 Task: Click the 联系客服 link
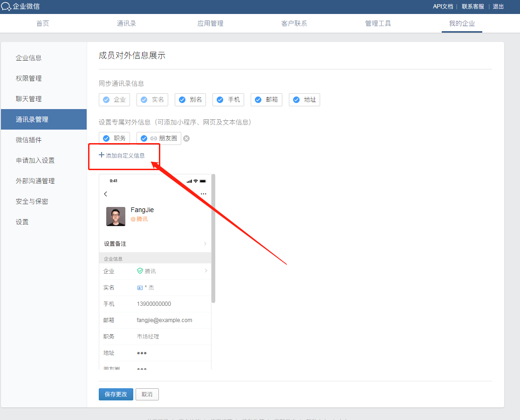tap(472, 7)
